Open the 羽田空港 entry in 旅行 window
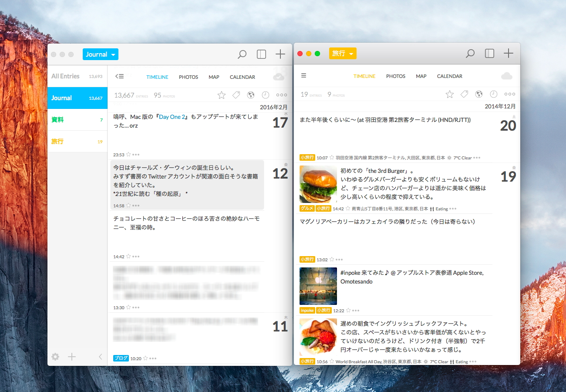The width and height of the screenshot is (566, 392). (385, 120)
